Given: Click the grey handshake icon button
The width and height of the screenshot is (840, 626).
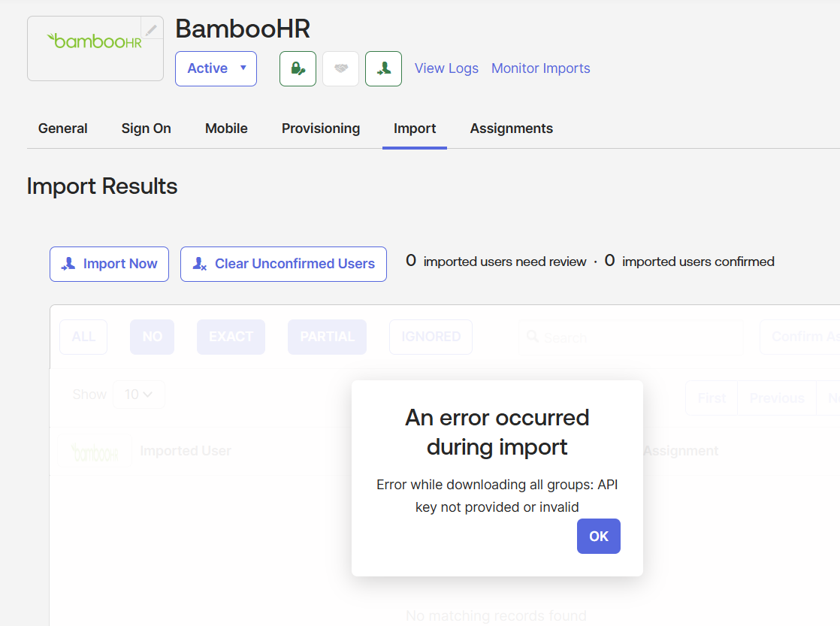Looking at the screenshot, I should (x=340, y=68).
